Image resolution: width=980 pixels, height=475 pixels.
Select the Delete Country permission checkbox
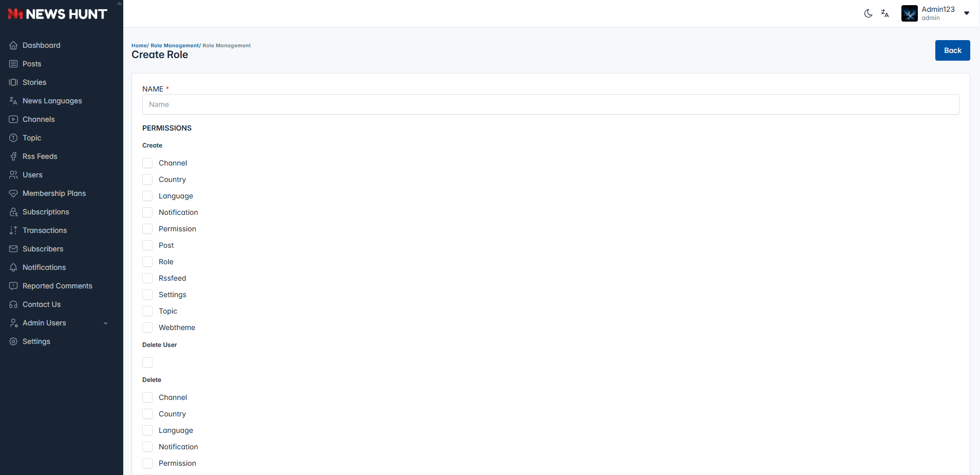(147, 414)
